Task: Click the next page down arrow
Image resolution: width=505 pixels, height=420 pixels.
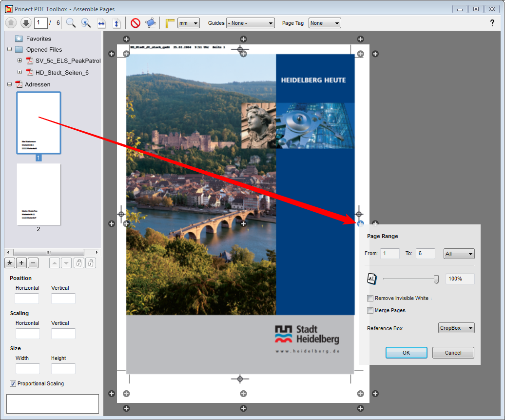Action: pyautogui.click(x=26, y=23)
